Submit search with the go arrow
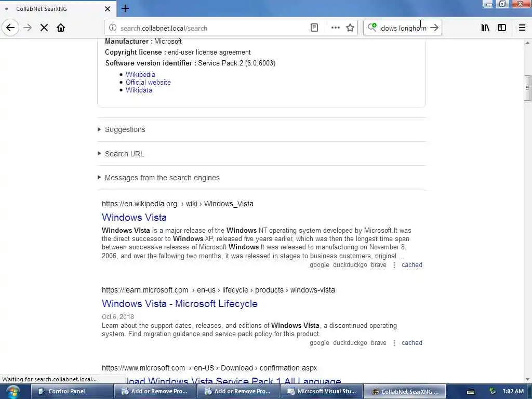The width and height of the screenshot is (532, 399). click(x=434, y=28)
